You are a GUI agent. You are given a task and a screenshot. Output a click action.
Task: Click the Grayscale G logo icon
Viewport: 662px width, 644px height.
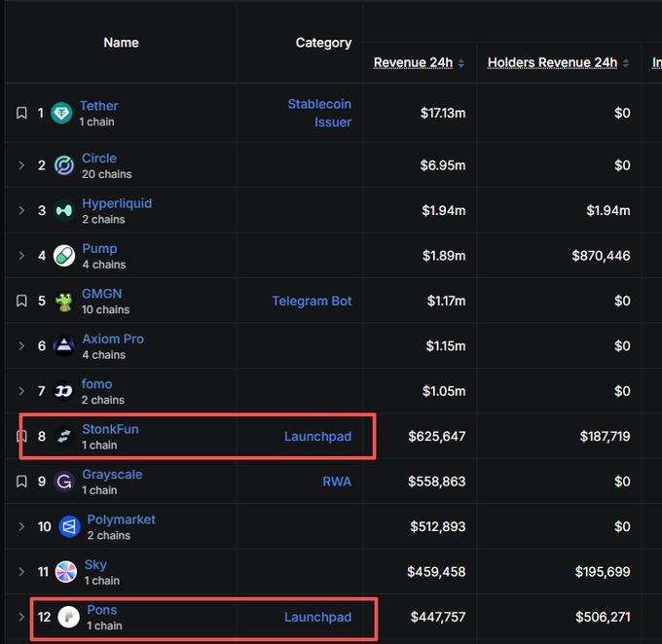[x=64, y=482]
